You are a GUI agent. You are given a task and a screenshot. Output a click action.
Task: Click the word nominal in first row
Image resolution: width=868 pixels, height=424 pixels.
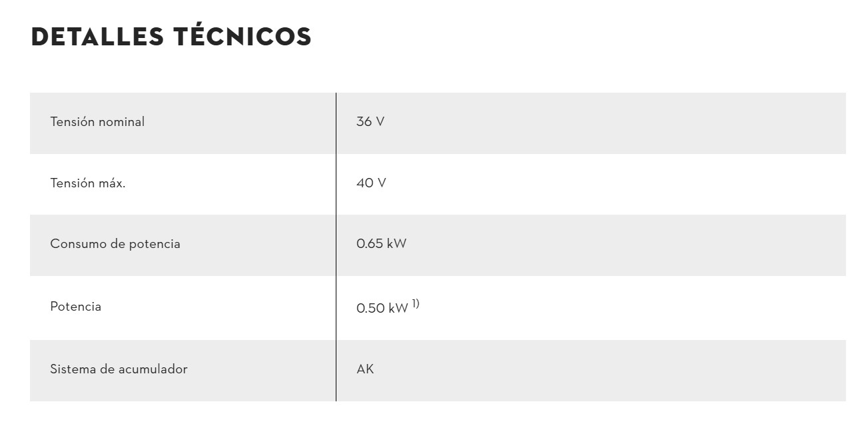pos(121,122)
